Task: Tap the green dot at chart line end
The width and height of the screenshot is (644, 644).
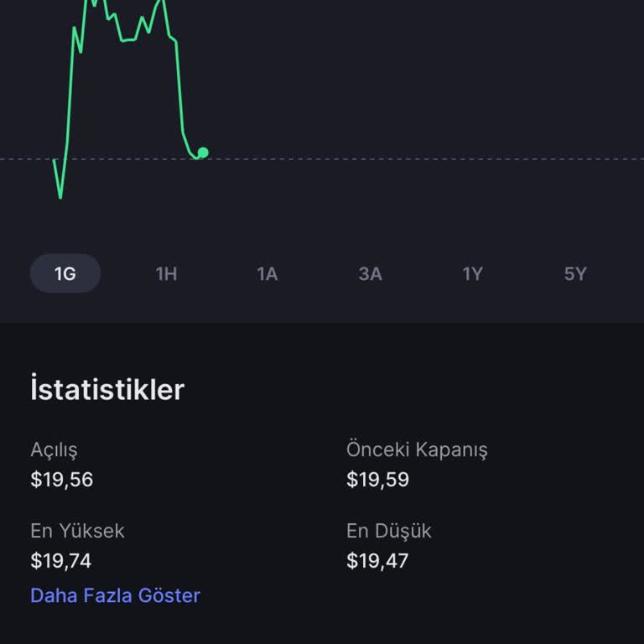Action: 202,153
